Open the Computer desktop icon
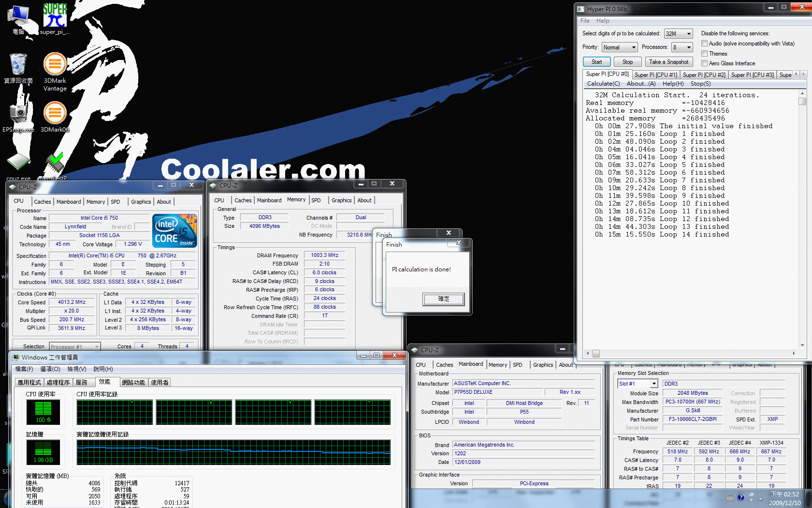The width and height of the screenshot is (812, 508). [x=18, y=19]
